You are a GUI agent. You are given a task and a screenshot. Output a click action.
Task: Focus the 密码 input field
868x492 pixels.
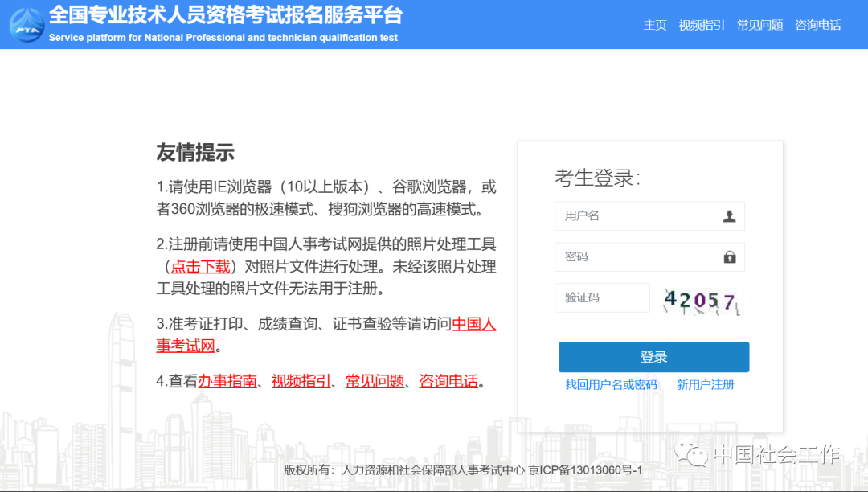649,256
